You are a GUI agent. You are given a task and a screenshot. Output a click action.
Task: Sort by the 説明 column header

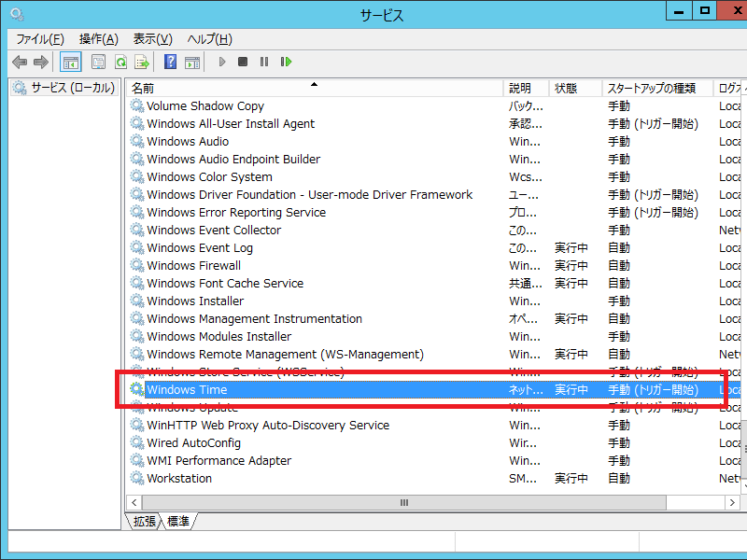(x=526, y=88)
